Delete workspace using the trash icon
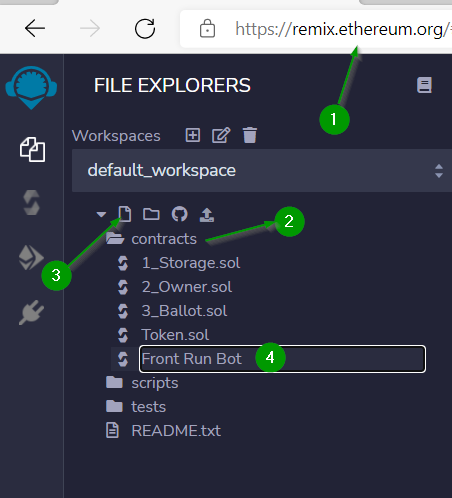 pyautogui.click(x=250, y=135)
